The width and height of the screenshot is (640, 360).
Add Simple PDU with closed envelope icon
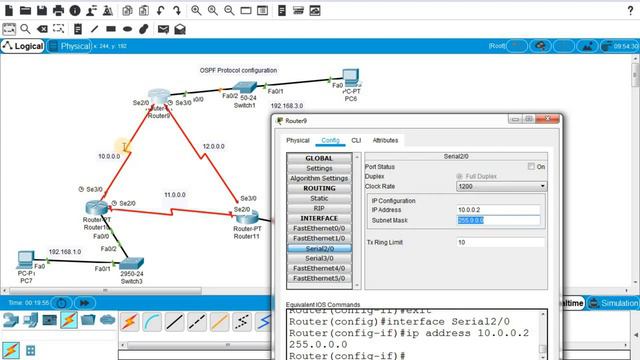pyautogui.click(x=163, y=29)
